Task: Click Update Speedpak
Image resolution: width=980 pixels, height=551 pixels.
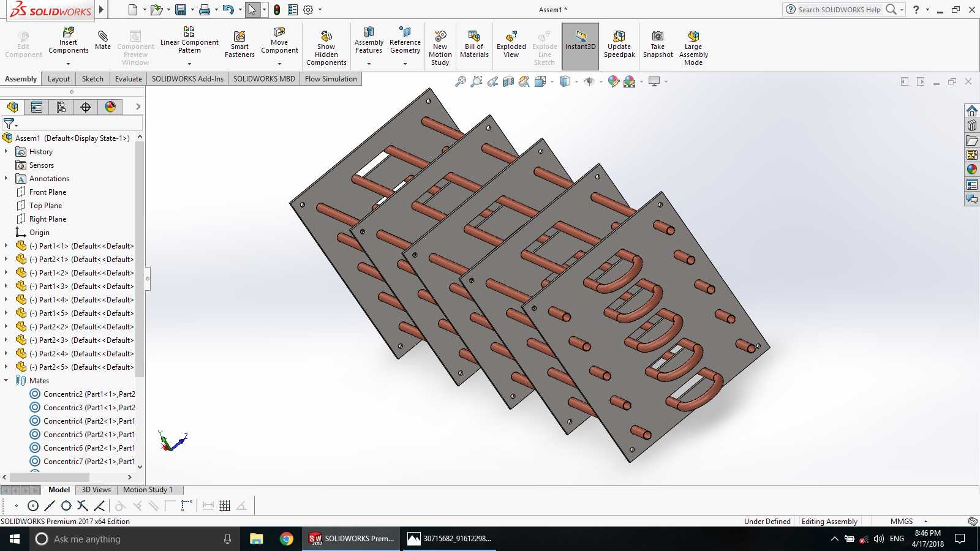Action: pyautogui.click(x=619, y=44)
